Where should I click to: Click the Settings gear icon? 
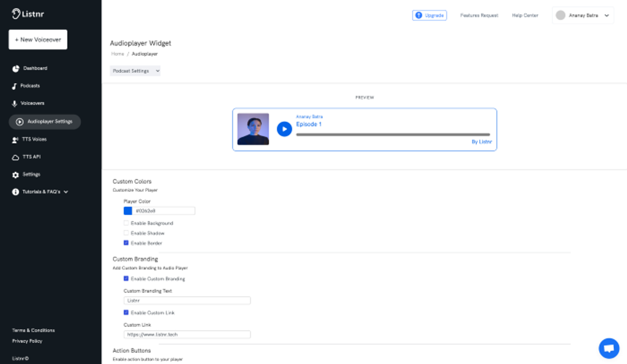coord(15,175)
